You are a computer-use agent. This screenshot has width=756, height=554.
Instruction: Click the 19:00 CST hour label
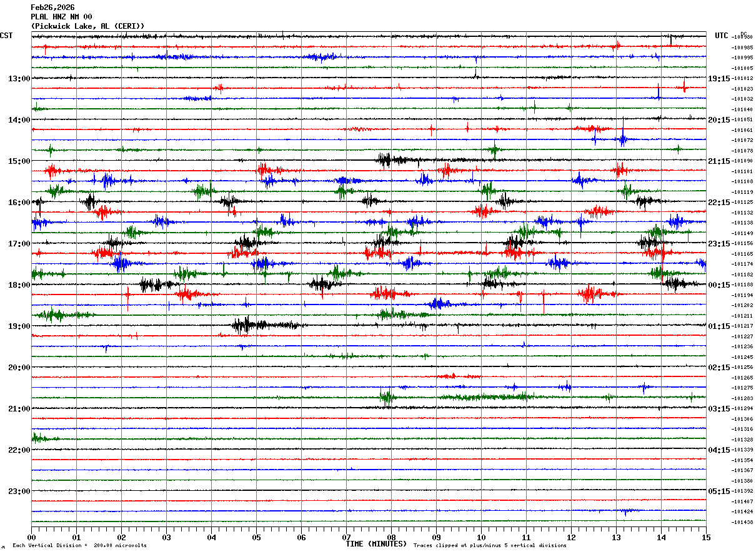[19, 326]
